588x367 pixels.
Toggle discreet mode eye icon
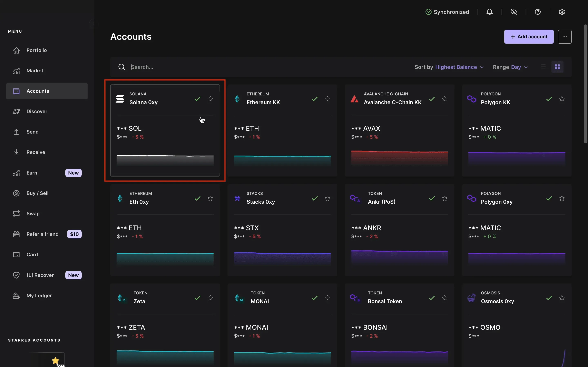(x=513, y=12)
